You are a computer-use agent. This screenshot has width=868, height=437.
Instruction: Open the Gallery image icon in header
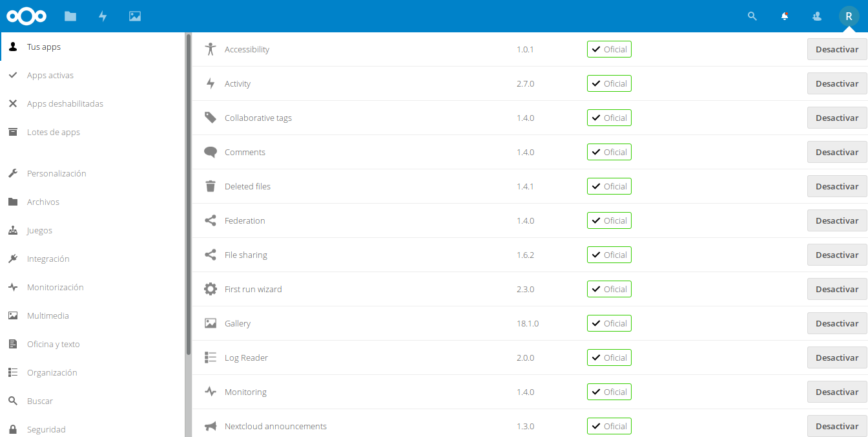(x=135, y=16)
